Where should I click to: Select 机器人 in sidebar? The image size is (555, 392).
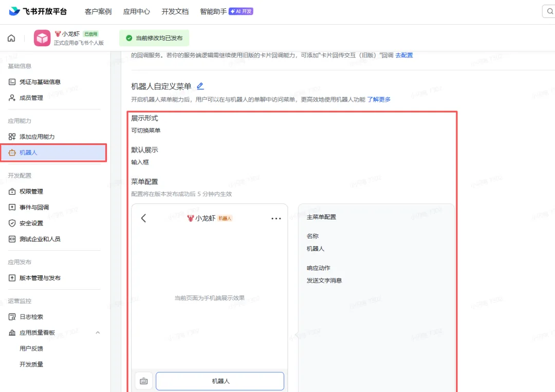pyautogui.click(x=54, y=153)
